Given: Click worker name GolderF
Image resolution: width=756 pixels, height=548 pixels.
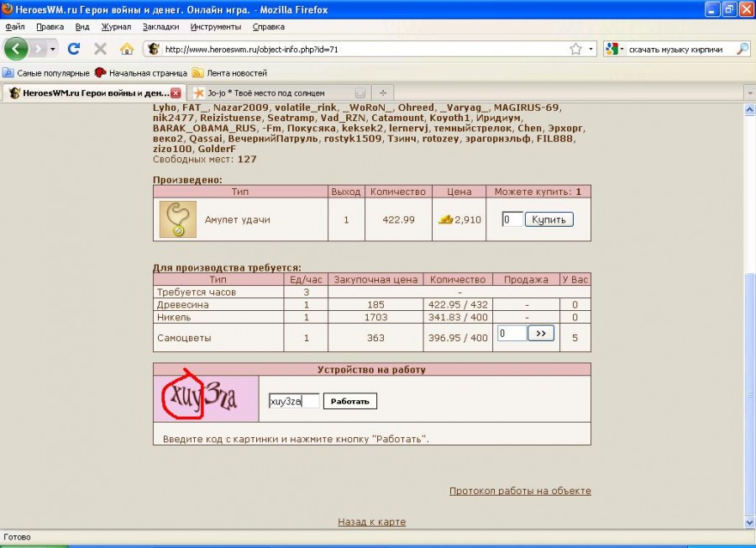Looking at the screenshot, I should click(217, 149).
